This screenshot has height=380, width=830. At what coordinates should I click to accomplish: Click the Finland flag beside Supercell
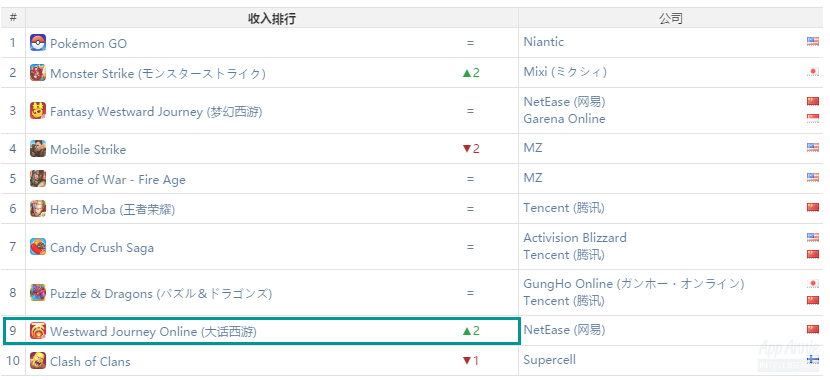pos(813,360)
